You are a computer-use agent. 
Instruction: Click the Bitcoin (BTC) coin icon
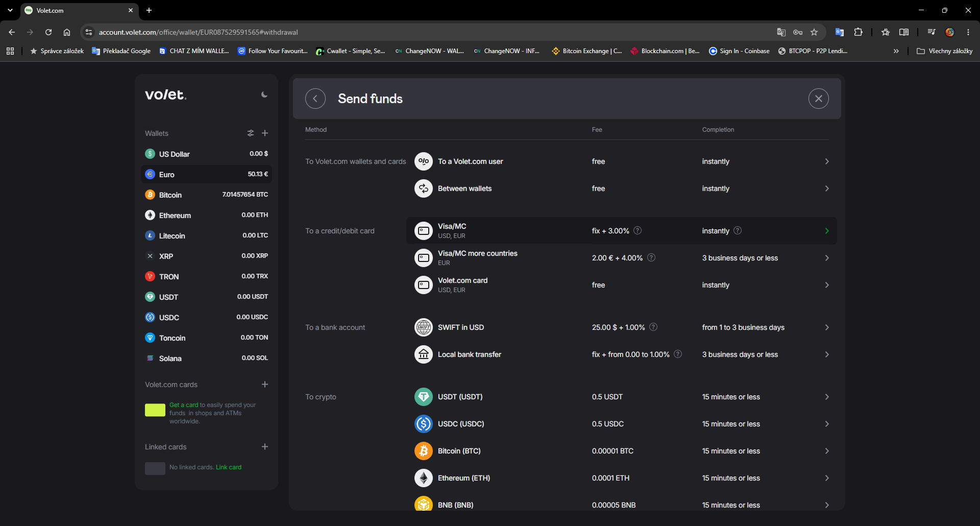point(424,451)
